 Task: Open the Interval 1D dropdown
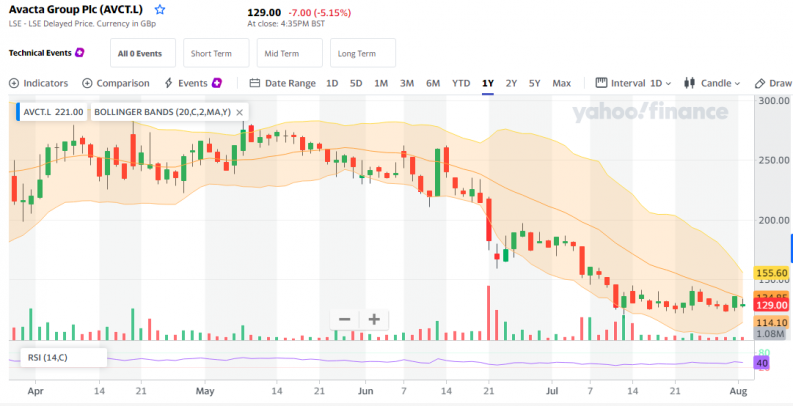[633, 83]
